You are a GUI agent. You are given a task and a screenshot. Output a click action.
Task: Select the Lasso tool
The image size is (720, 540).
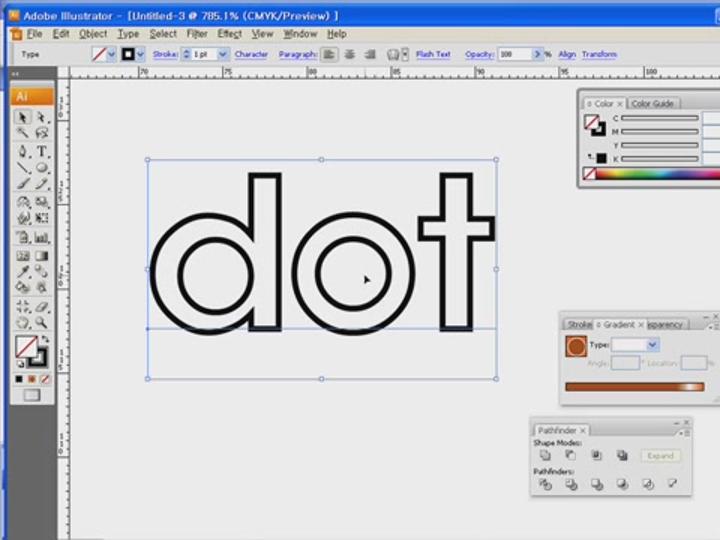[x=41, y=133]
